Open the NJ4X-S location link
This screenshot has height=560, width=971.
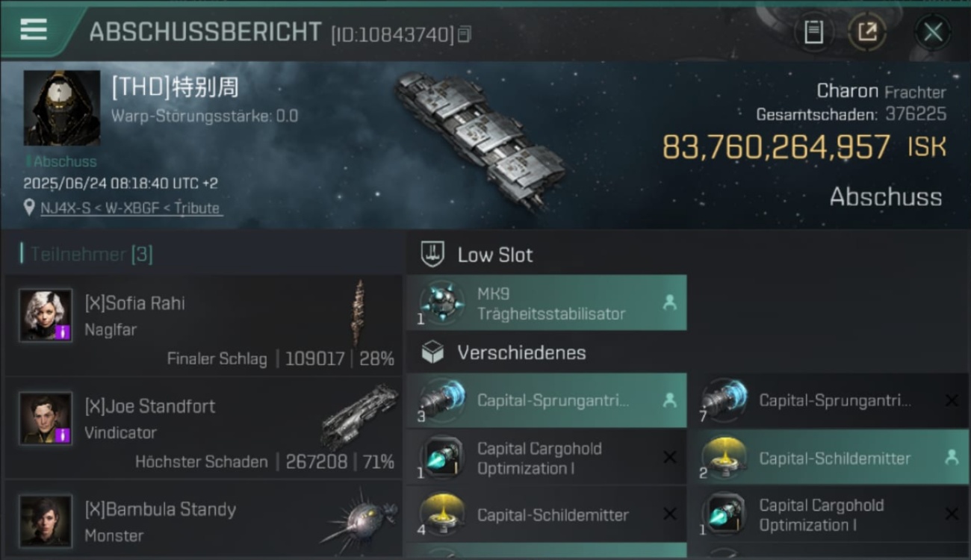131,208
